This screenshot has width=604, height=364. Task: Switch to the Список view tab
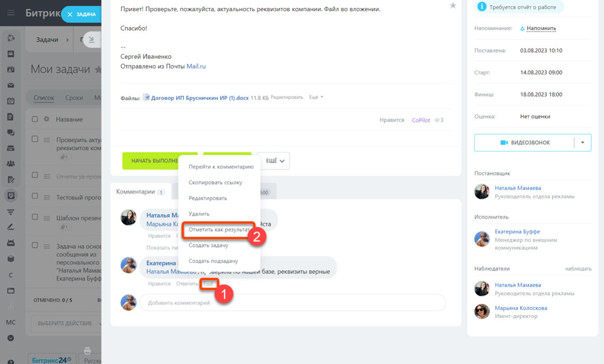[x=44, y=98]
